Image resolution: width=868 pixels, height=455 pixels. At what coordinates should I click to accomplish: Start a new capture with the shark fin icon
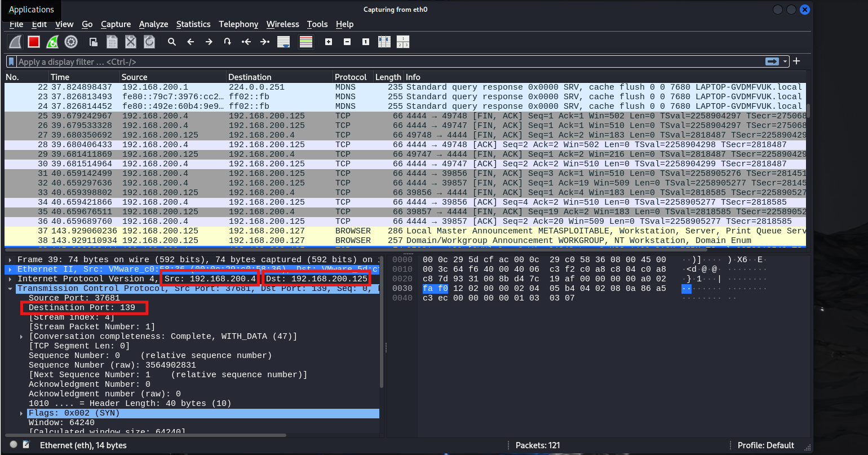click(15, 42)
